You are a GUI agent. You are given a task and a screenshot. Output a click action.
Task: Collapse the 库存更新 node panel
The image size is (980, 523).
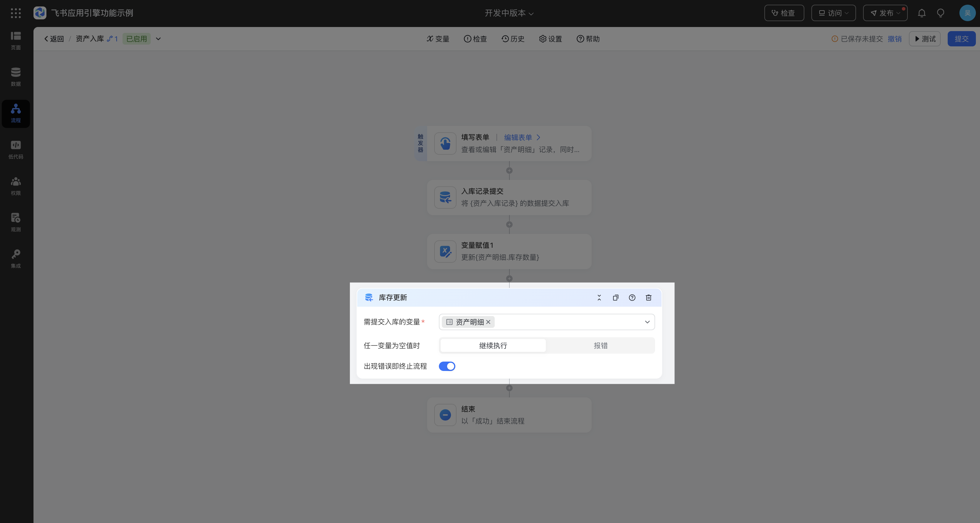tap(599, 298)
